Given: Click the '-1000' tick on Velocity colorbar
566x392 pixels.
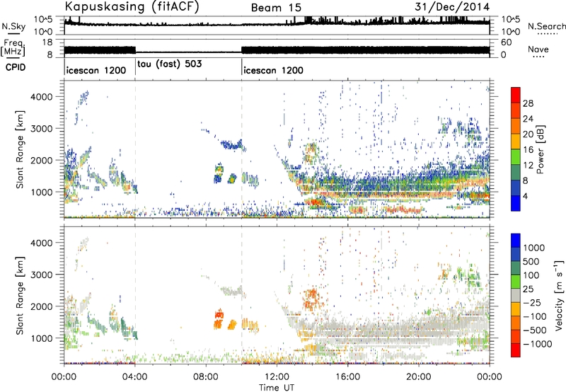Looking at the screenshot, I should click(538, 344).
